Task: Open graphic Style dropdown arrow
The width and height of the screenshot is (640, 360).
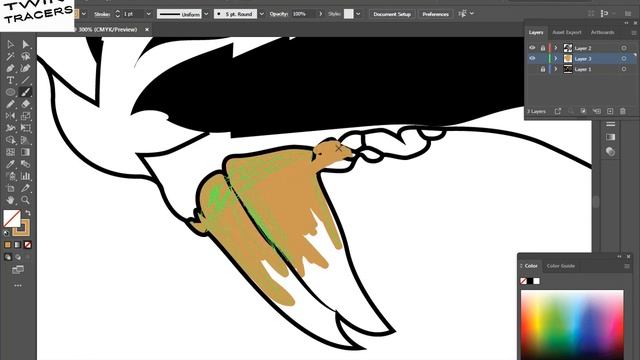Action: click(x=358, y=14)
